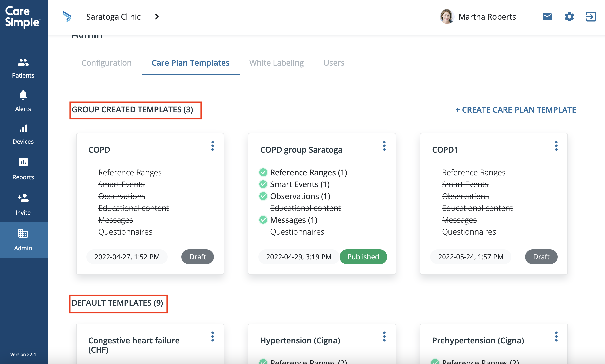Screen dimensions: 605x364
Task: Click Create Care Plan Template link
Action: point(516,110)
